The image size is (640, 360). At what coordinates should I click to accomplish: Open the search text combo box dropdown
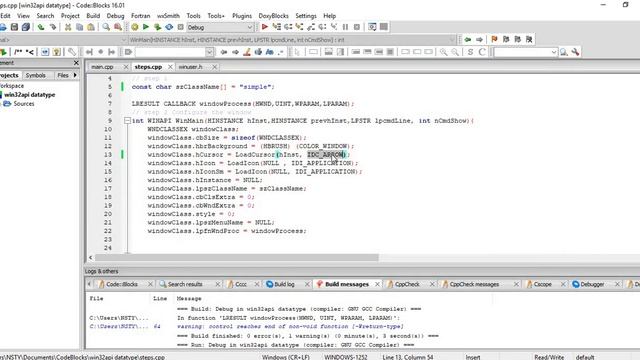[x=209, y=52]
